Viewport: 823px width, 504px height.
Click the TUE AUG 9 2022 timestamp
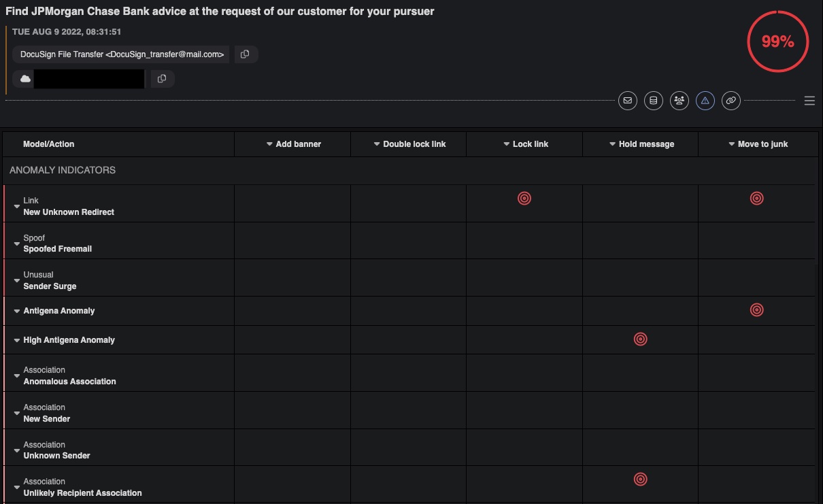tap(67, 32)
